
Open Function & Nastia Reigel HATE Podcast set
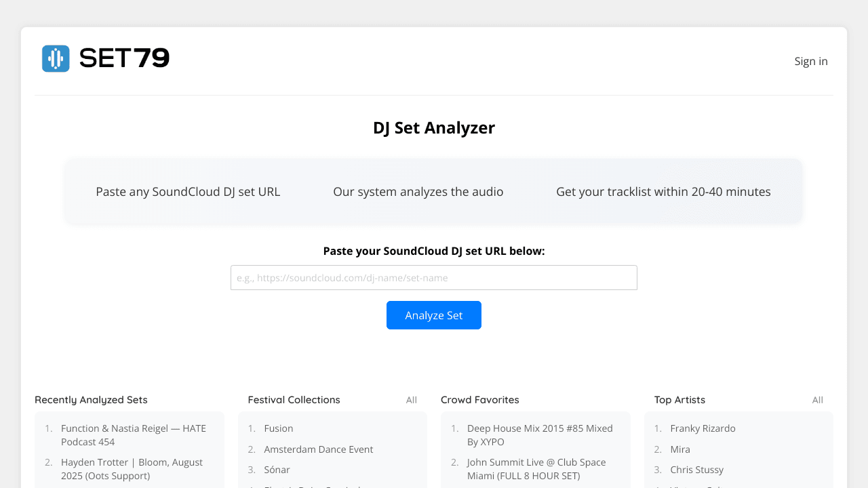pyautogui.click(x=133, y=435)
